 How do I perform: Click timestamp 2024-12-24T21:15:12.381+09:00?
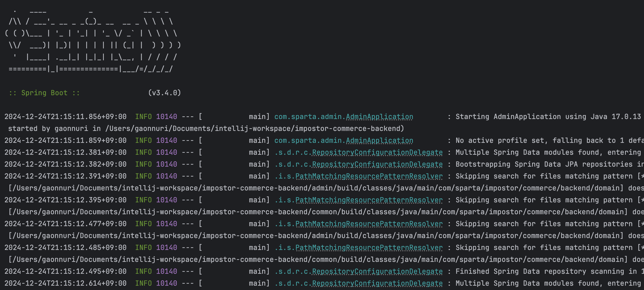coord(65,152)
